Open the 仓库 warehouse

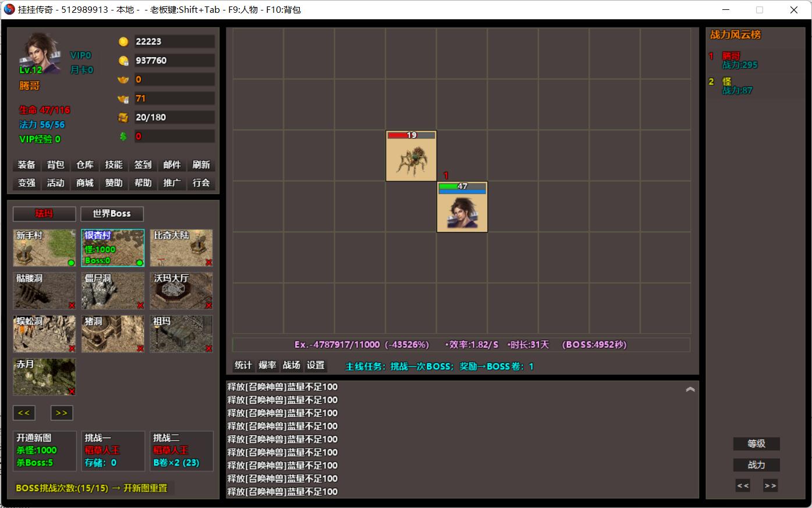[x=85, y=165]
